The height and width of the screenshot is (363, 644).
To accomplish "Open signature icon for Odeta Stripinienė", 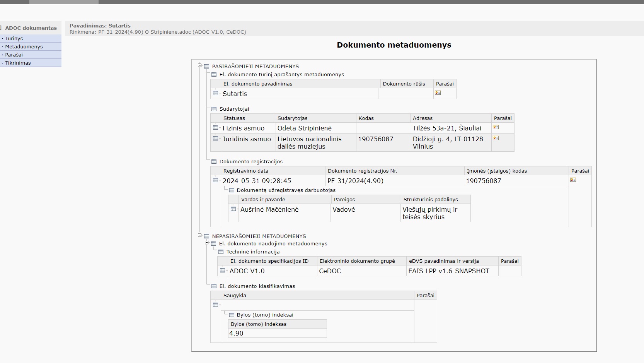I will pos(496,127).
